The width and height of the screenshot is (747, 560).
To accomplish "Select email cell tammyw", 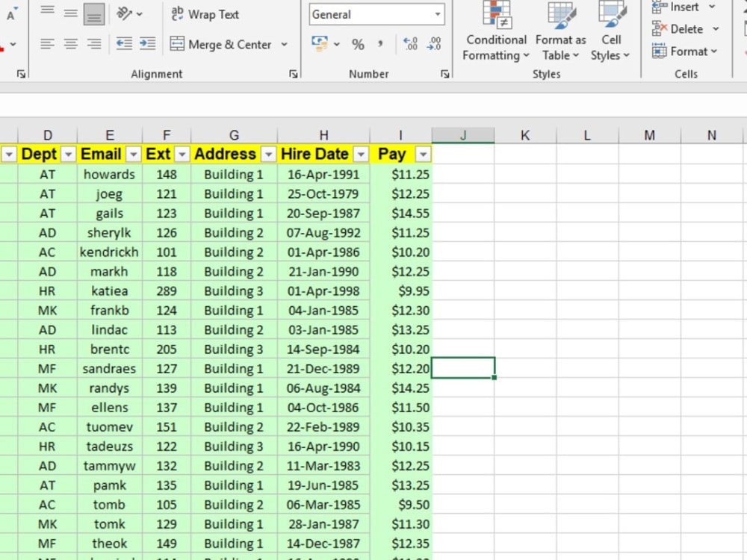I will [x=110, y=466].
